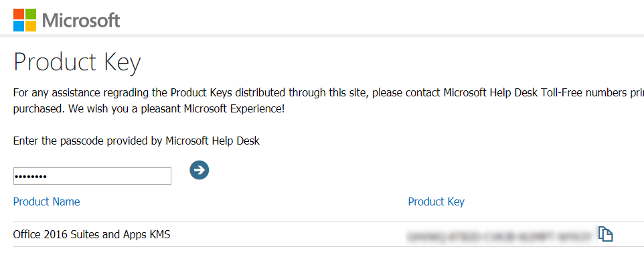The width and height of the screenshot is (644, 253).
Task: Sort by the Product Name column header
Action: coord(46,201)
